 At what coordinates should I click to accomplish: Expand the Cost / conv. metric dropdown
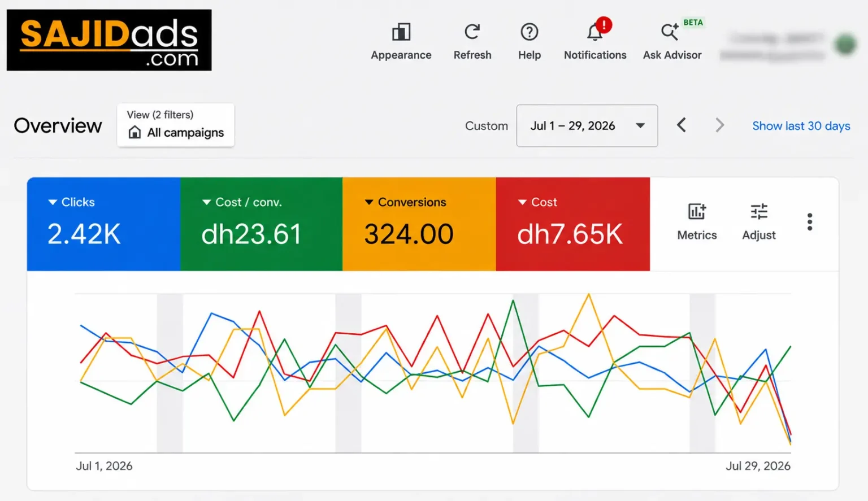206,202
